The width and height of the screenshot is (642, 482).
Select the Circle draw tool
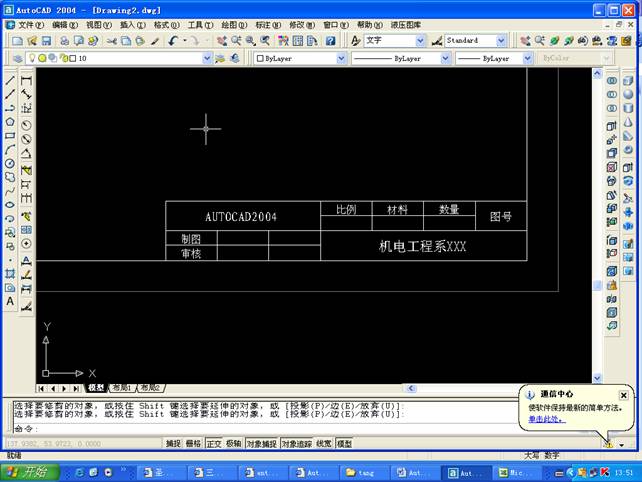point(10,163)
